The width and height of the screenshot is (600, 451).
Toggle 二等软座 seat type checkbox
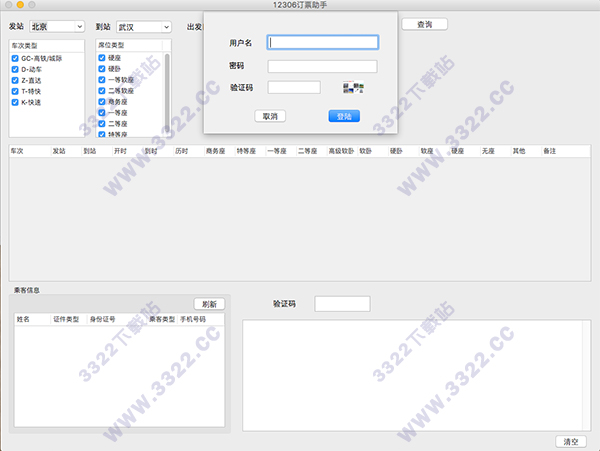coord(102,91)
